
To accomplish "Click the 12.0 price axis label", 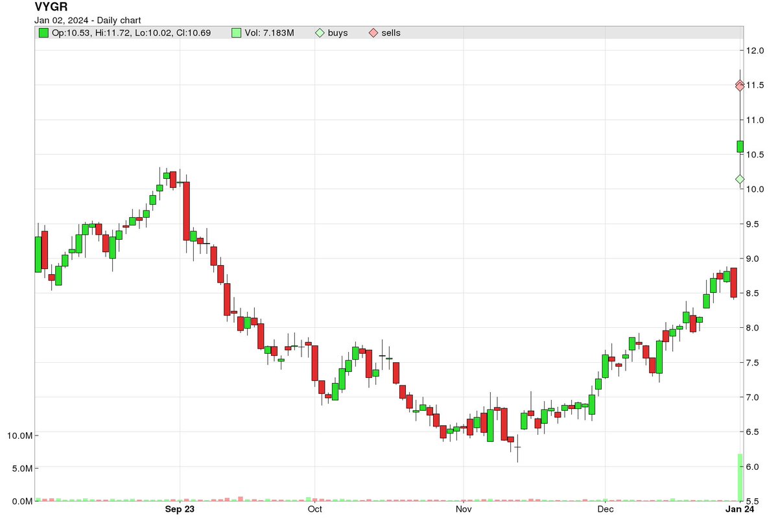I will [x=757, y=51].
